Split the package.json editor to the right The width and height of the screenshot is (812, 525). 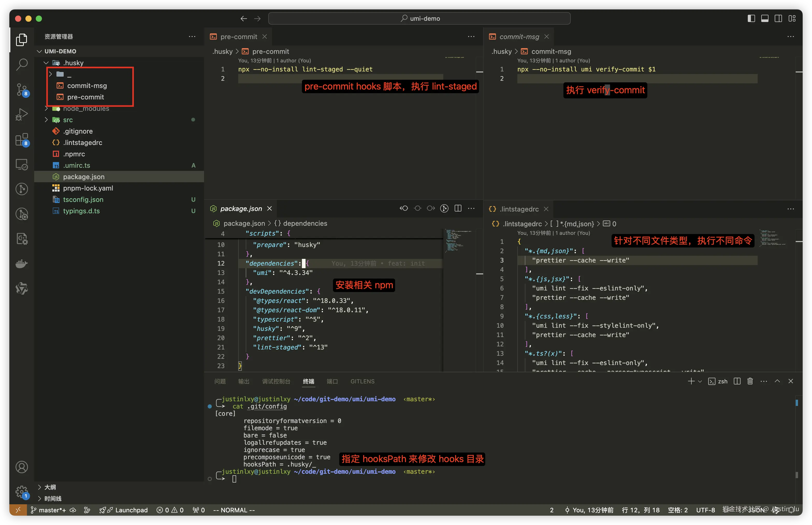click(458, 208)
